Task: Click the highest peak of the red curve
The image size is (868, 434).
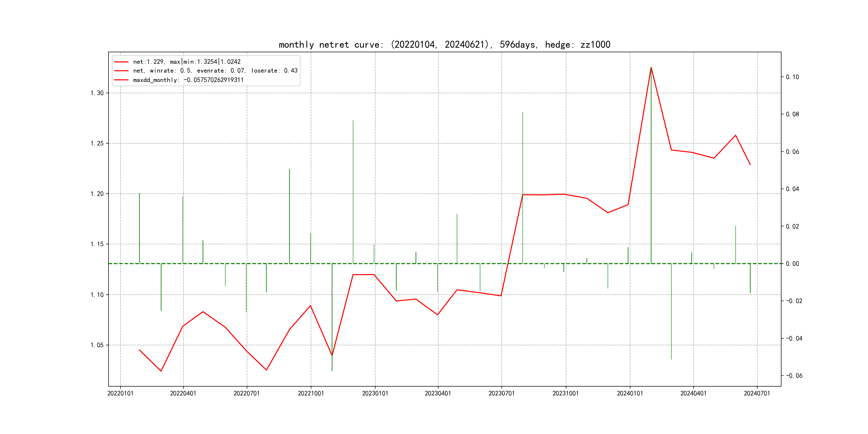Action: point(651,68)
